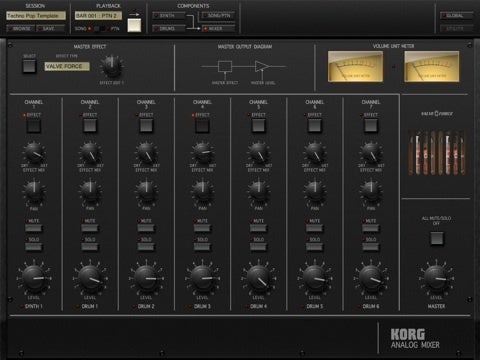Toggle the Effect button on Channel 1
This screenshot has width=480, height=360.
tap(34, 126)
